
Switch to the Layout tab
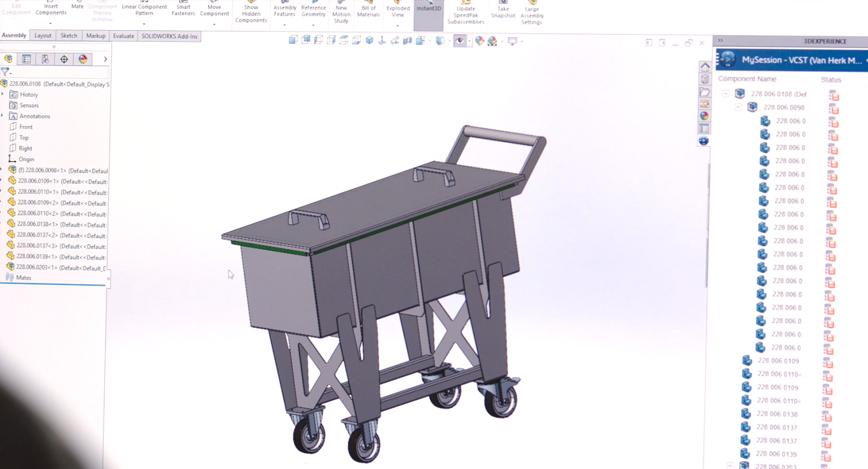[43, 36]
